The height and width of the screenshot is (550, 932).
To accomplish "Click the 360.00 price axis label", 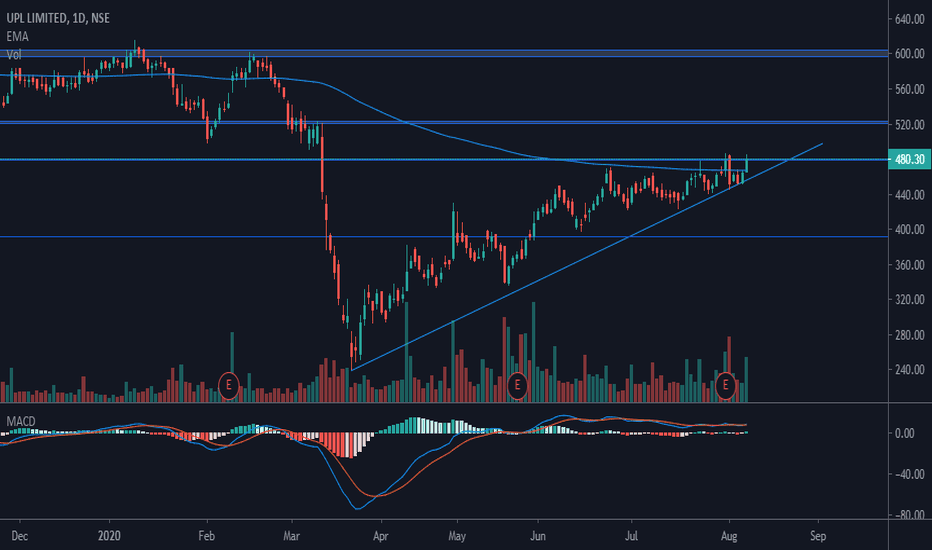I will (x=909, y=265).
